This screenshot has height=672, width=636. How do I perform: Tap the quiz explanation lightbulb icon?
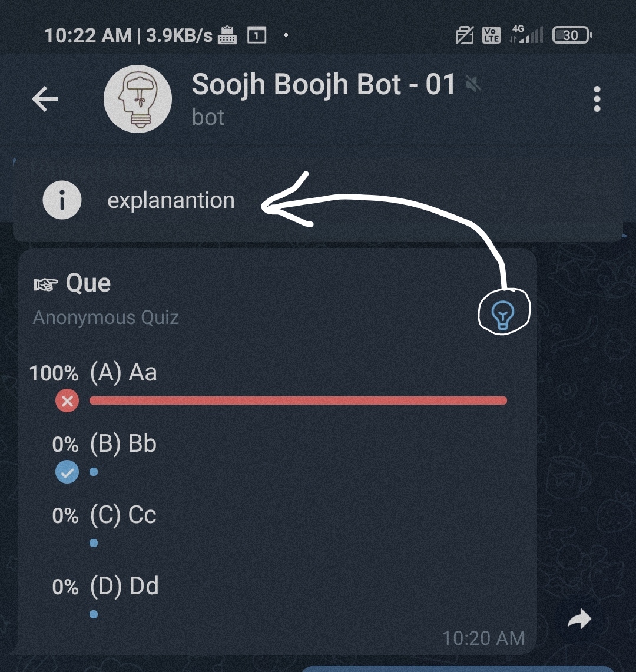tap(503, 313)
